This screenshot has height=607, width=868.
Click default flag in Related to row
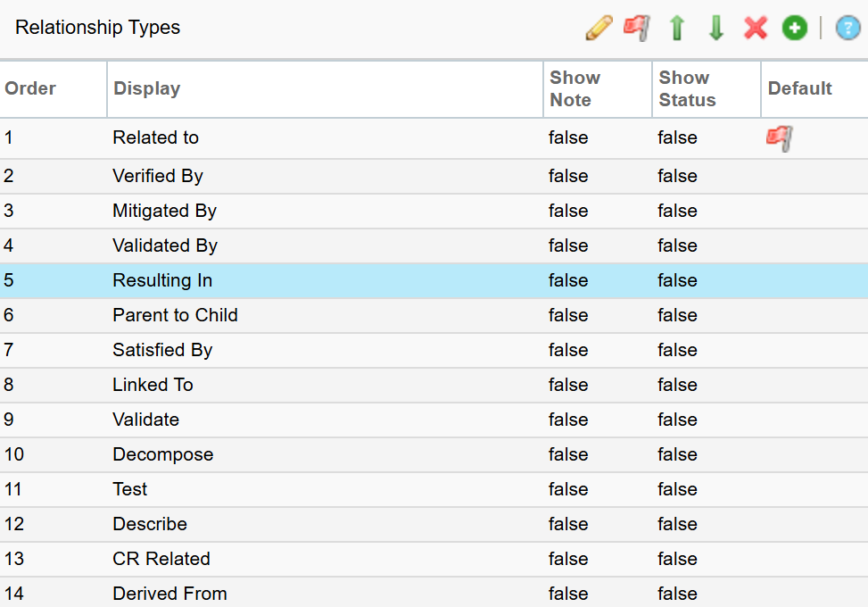[x=780, y=137]
